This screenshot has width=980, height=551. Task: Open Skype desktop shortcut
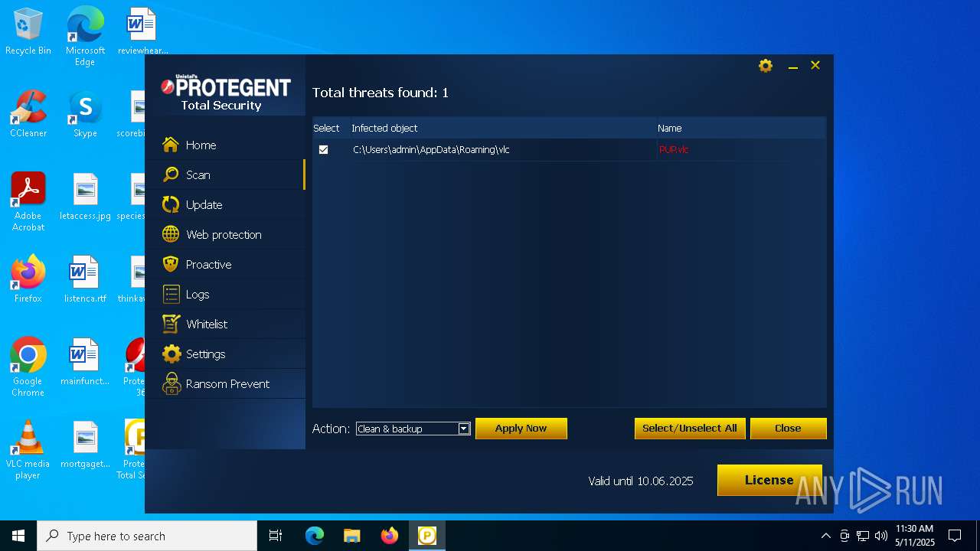pos(85,114)
